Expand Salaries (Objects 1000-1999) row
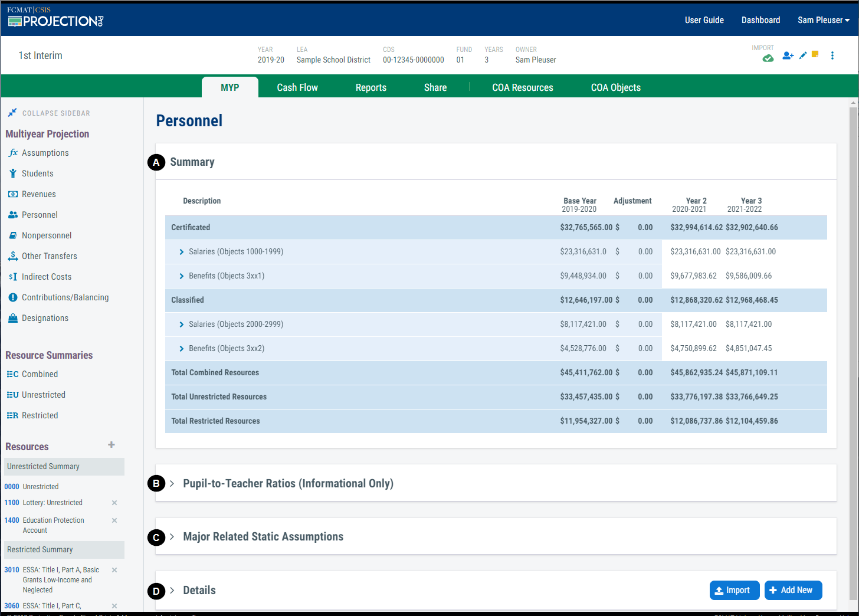This screenshot has height=616, width=859. 181,252
